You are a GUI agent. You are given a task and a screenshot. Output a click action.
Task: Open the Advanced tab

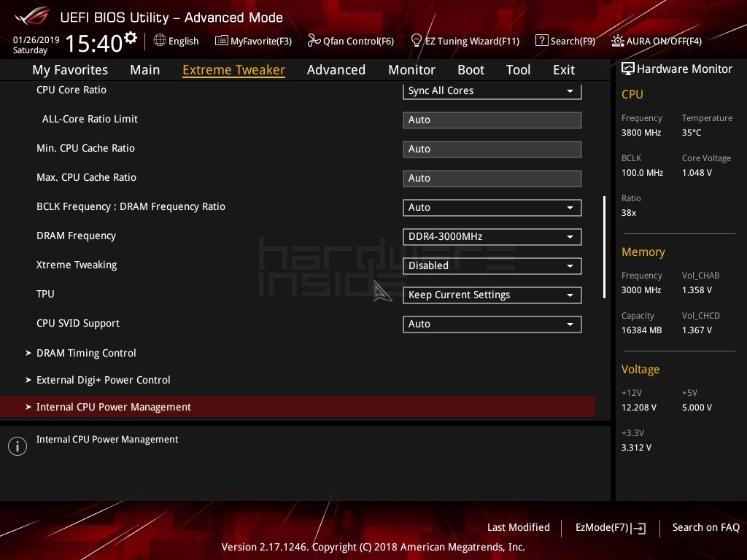[336, 70]
